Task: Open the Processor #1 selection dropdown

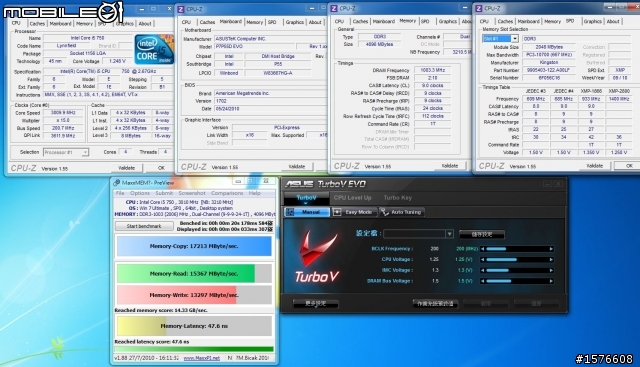Action: (x=85, y=152)
